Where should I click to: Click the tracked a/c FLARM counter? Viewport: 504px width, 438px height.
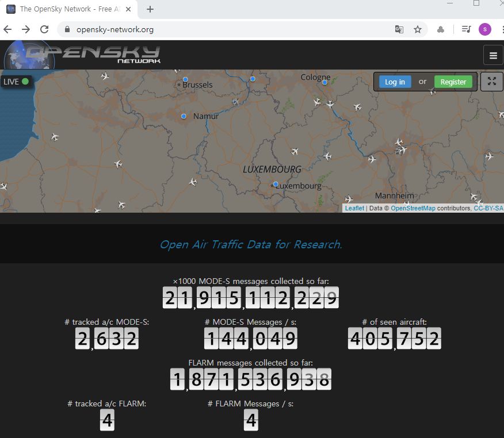click(x=107, y=420)
